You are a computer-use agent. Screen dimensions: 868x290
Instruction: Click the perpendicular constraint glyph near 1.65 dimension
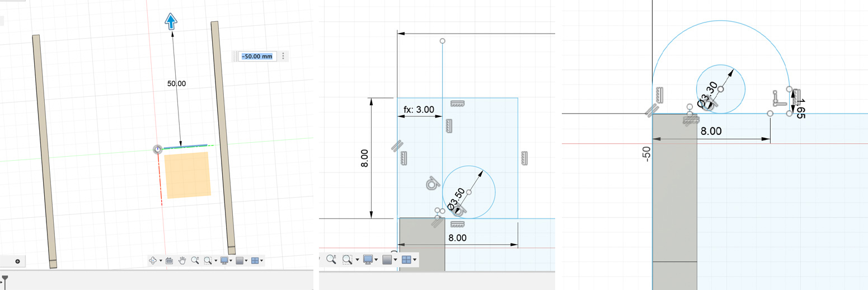tap(777, 99)
